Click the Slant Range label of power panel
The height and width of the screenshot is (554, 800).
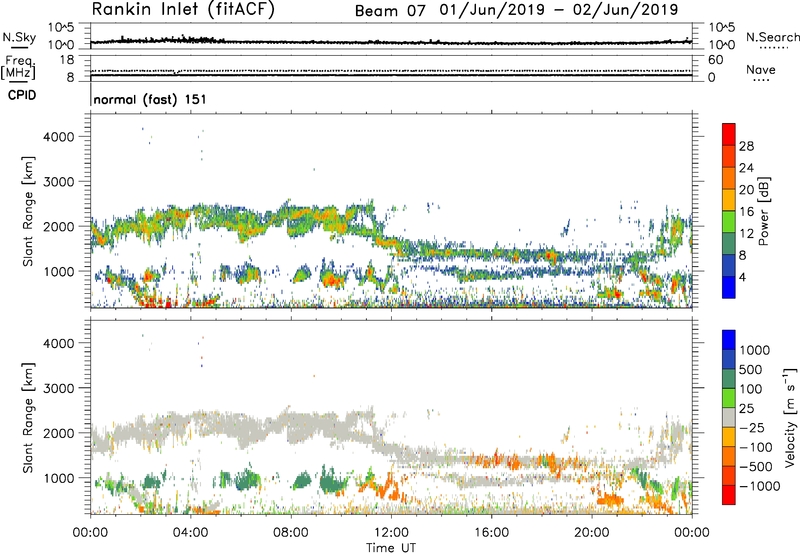click(x=28, y=211)
